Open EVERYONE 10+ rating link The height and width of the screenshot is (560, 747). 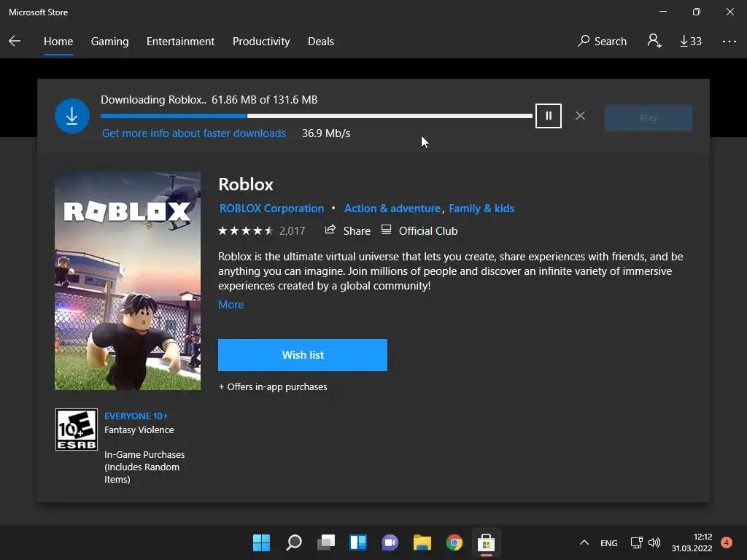pos(136,416)
